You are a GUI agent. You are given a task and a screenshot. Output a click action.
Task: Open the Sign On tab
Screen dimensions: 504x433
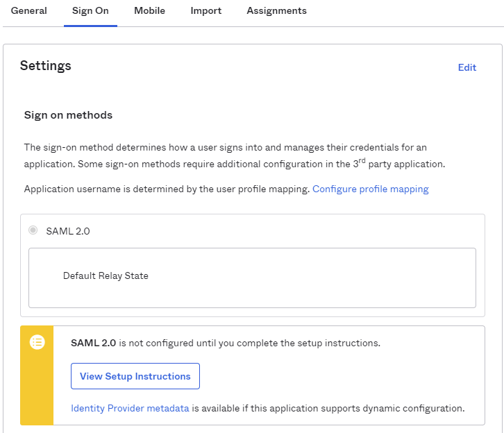90,11
